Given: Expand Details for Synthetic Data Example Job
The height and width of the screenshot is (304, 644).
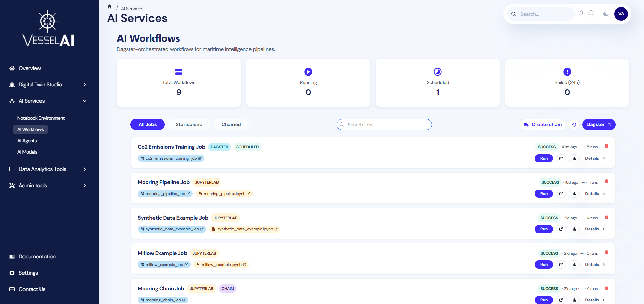Looking at the screenshot, I should coord(595,229).
